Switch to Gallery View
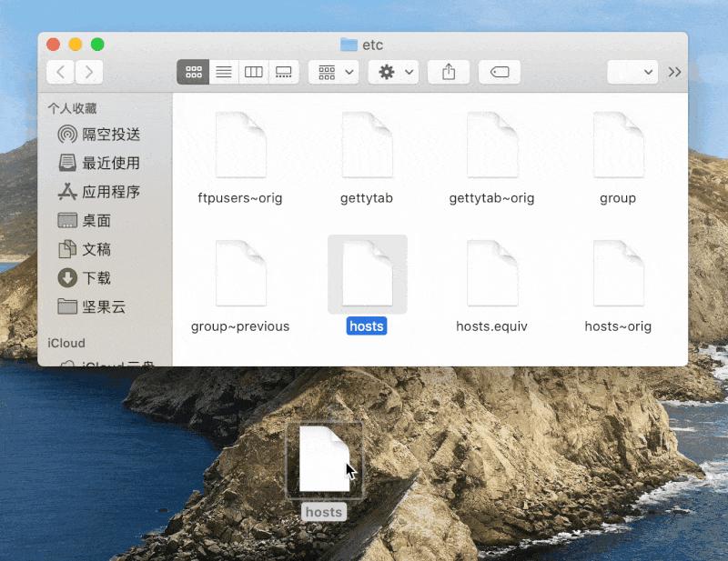 tap(284, 72)
